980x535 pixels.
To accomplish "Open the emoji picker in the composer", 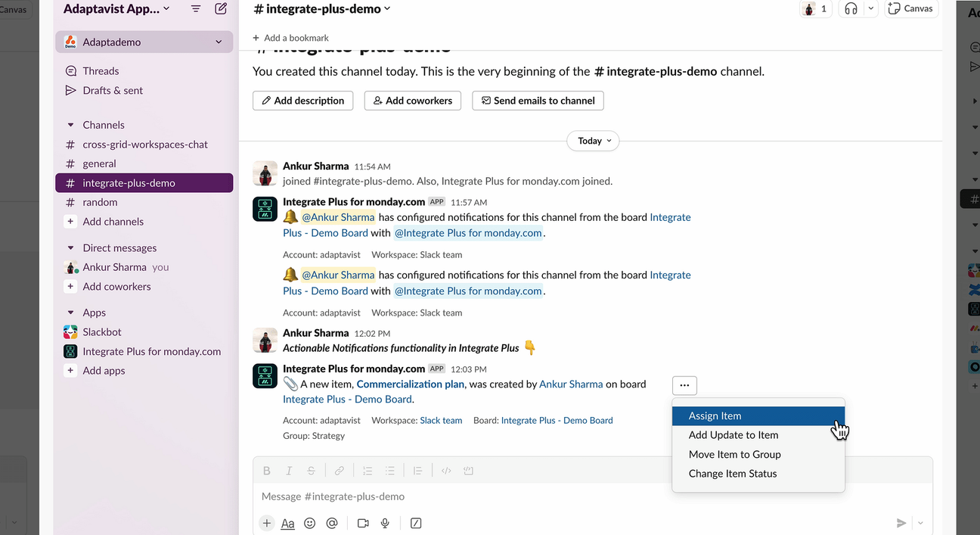I will [309, 523].
